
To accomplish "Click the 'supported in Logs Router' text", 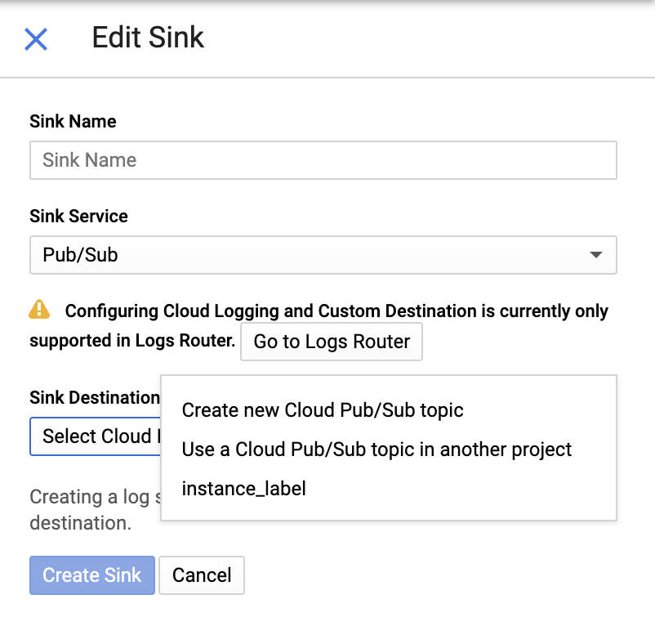I will point(132,341).
